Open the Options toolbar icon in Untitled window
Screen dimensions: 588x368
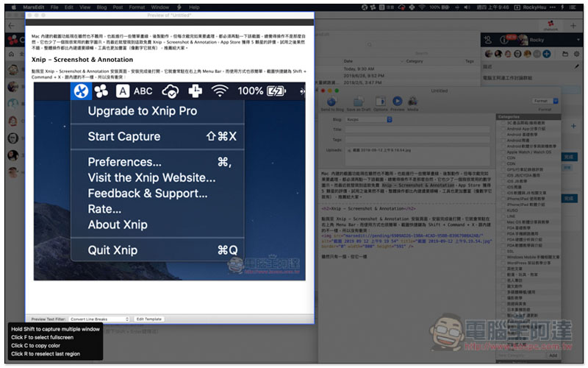pyautogui.click(x=380, y=102)
